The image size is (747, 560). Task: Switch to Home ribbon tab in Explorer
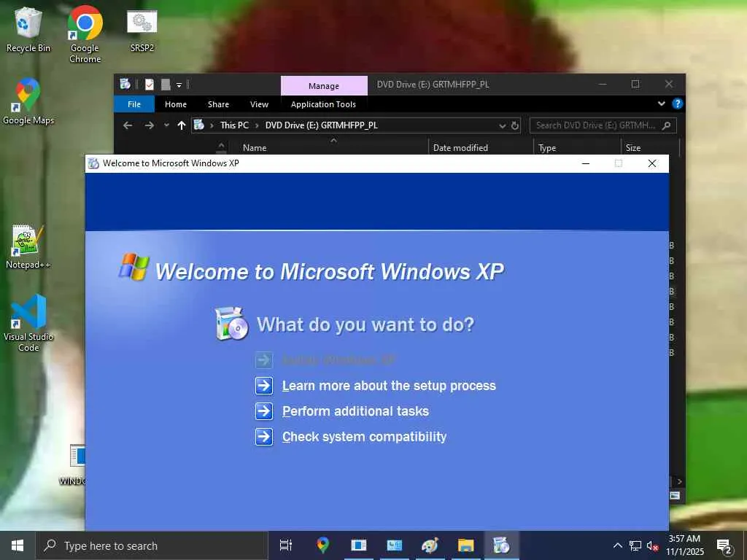(176, 104)
